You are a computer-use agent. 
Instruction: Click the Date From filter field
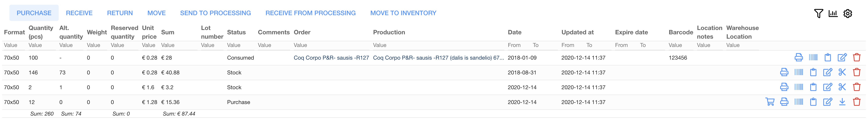517,45
